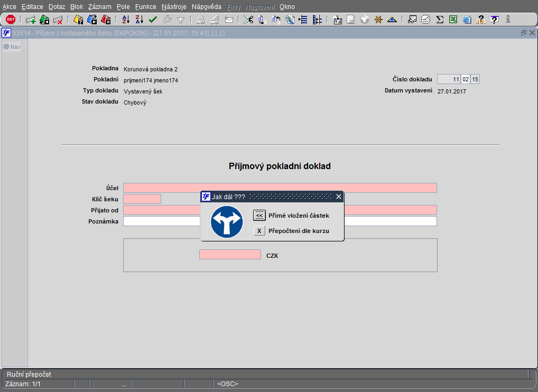The height and width of the screenshot is (392, 538).
Task: Close the 'Jak dál ???' dialog
Action: [x=339, y=197]
